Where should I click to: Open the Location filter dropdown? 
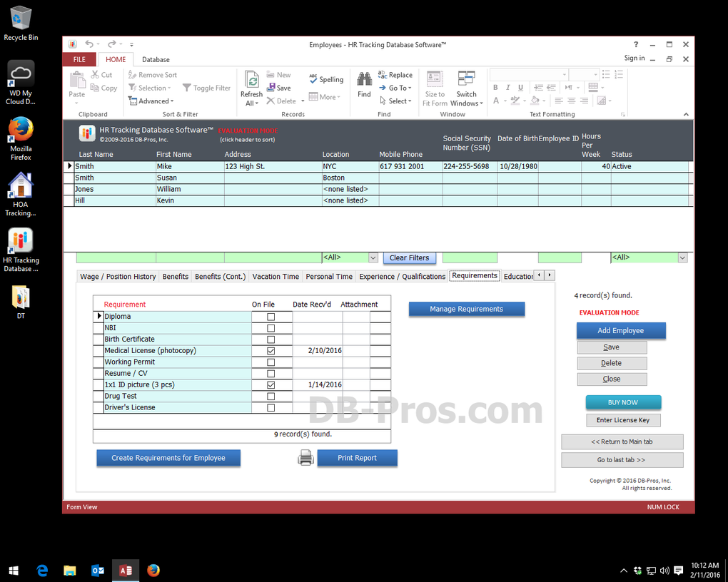[x=373, y=257]
